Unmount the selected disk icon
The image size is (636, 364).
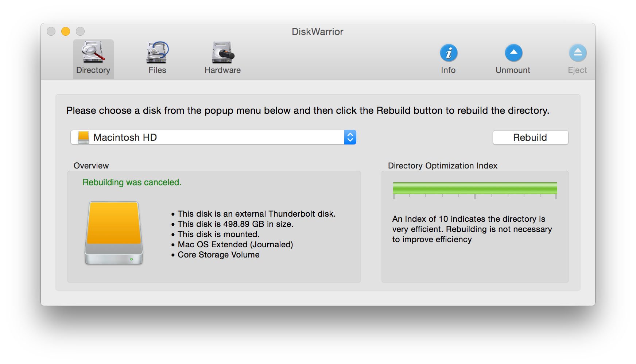(513, 53)
